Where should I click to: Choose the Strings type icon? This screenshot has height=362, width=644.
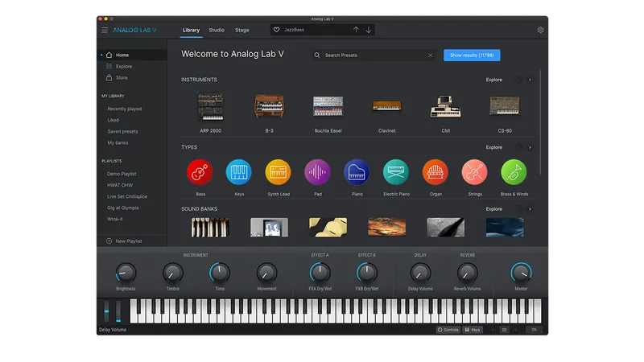tap(474, 172)
